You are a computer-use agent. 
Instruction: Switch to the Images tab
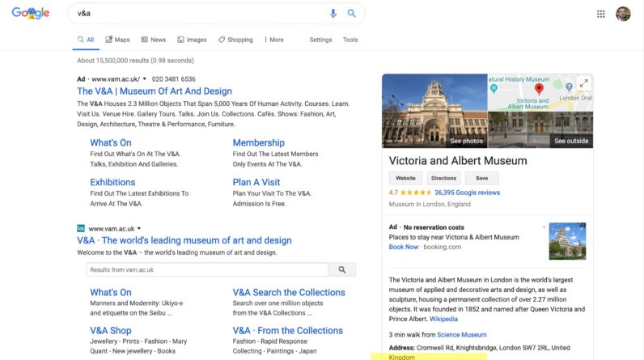click(193, 40)
